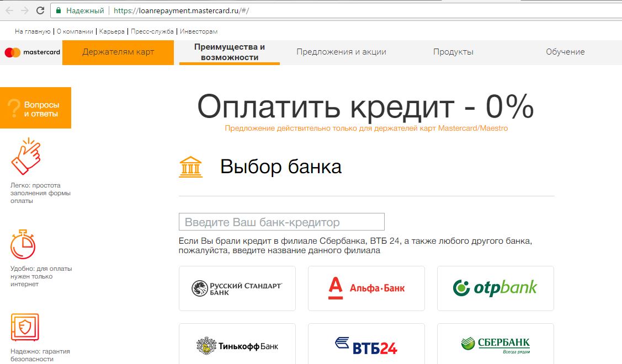Click the orange Mastercard/Maestro offer notice
Viewport: 622px width, 364px height.
[x=366, y=128]
